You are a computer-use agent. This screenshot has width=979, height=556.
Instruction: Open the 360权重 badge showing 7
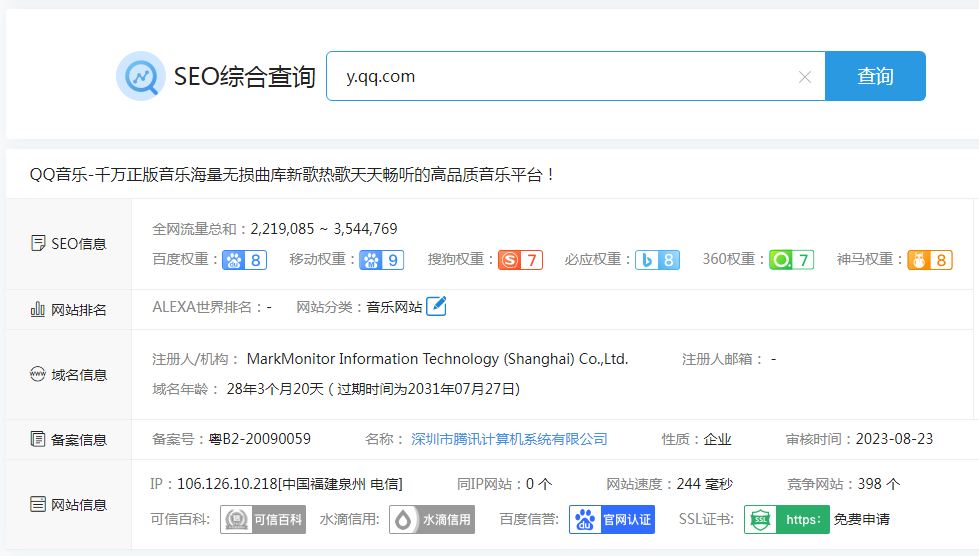(x=792, y=260)
